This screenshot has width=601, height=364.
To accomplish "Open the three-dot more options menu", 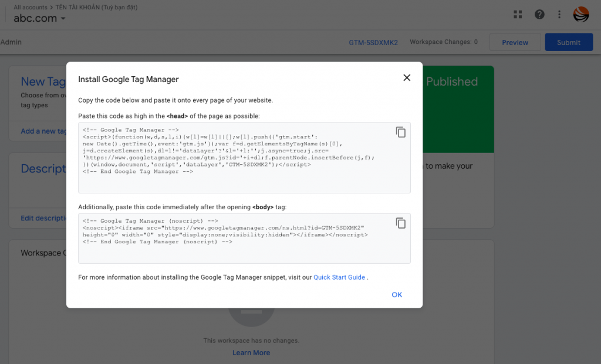I will 559,15.
